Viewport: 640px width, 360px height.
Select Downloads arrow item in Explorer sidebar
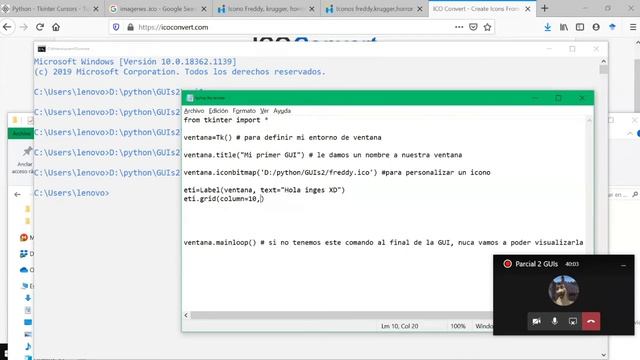click(x=28, y=298)
